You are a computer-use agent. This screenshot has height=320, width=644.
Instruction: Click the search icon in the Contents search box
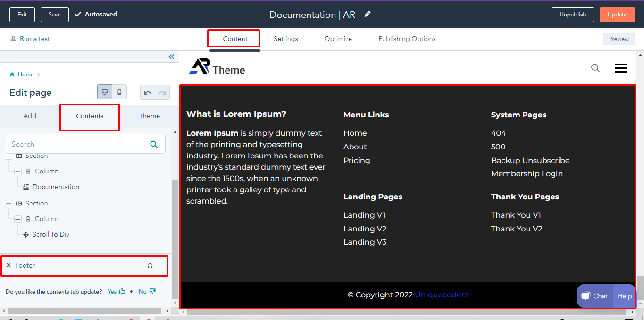coord(154,144)
